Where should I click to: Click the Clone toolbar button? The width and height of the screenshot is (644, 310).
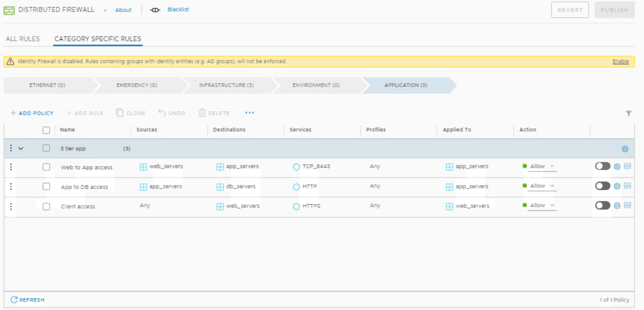pyautogui.click(x=131, y=113)
